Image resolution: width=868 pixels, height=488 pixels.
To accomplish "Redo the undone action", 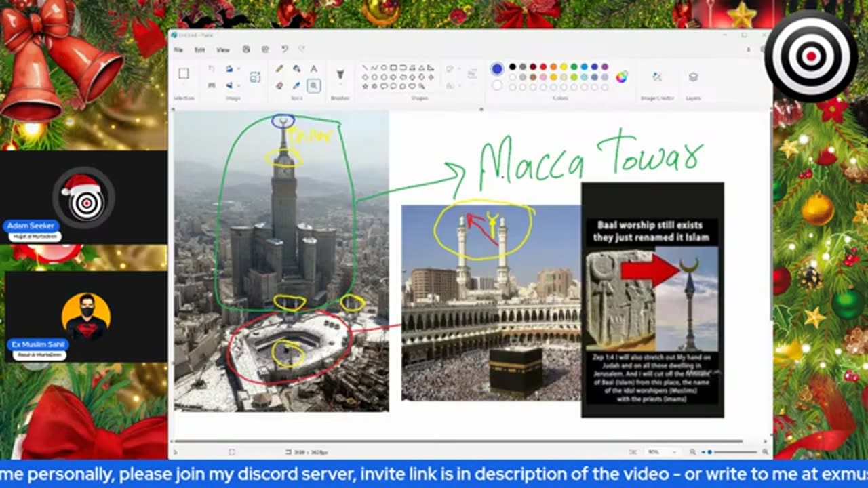I will 302,49.
